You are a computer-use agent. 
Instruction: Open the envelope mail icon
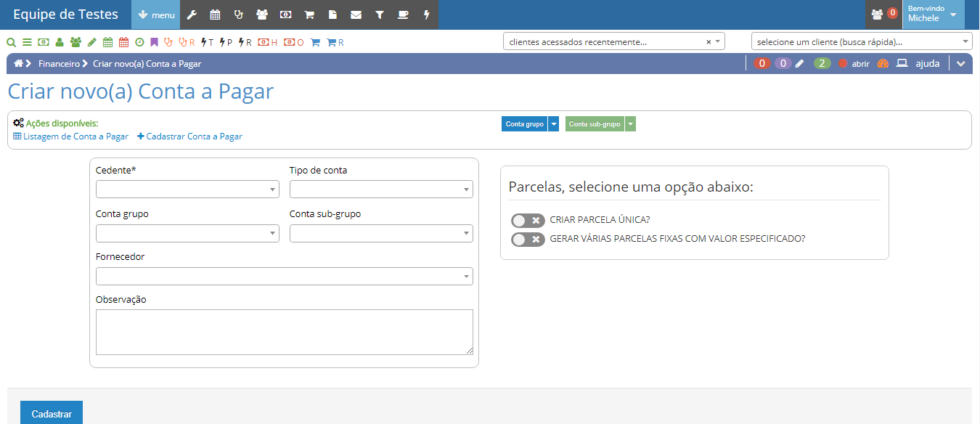click(356, 15)
